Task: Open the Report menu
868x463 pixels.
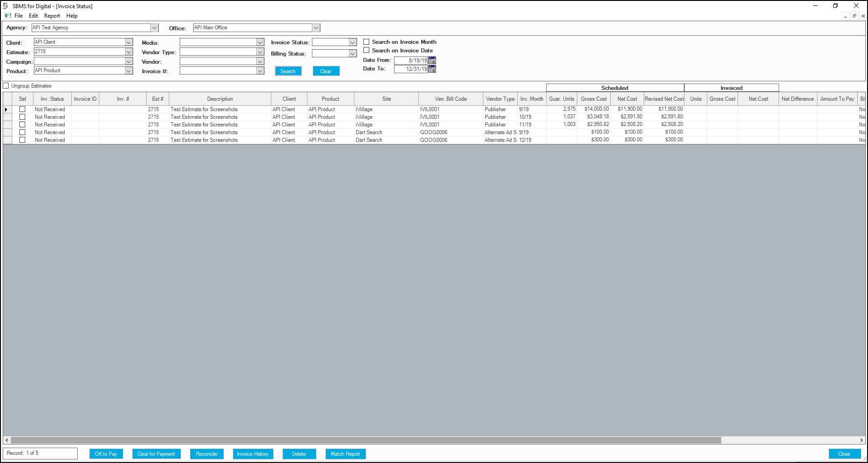Action: 52,16
